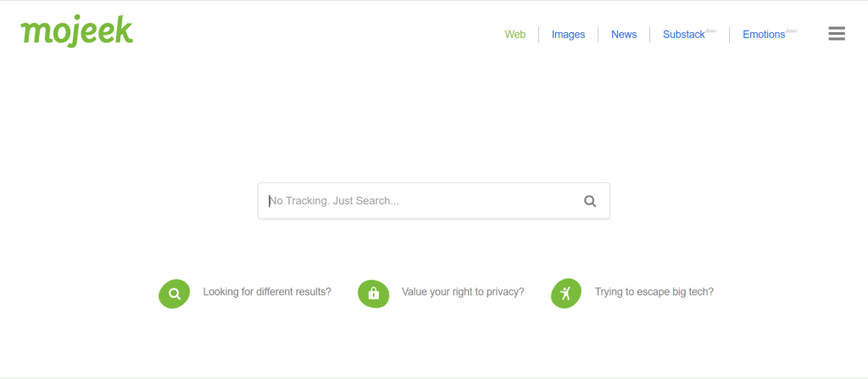Open the Emotions search tab

pyautogui.click(x=763, y=35)
